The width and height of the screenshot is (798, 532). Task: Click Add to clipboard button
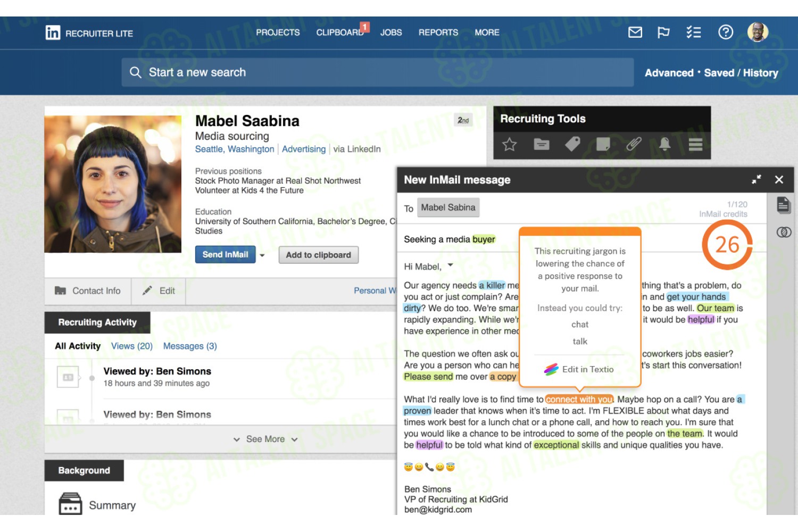[x=318, y=255]
